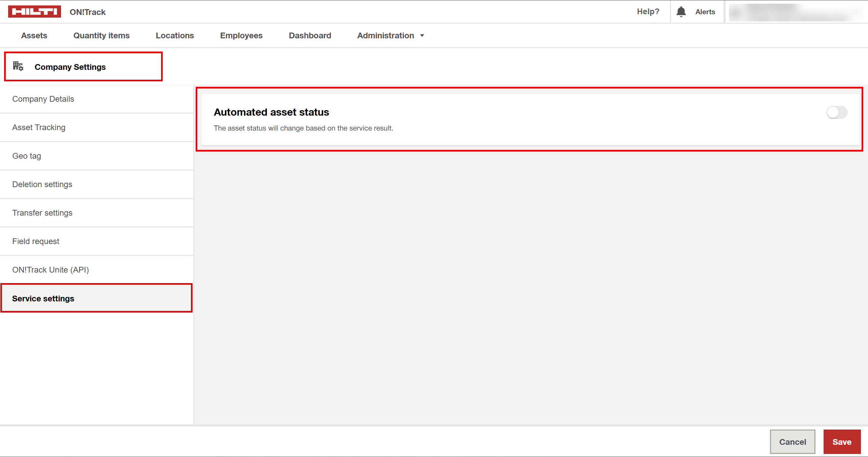
Task: Go to Transfer settings
Action: pyautogui.click(x=42, y=213)
